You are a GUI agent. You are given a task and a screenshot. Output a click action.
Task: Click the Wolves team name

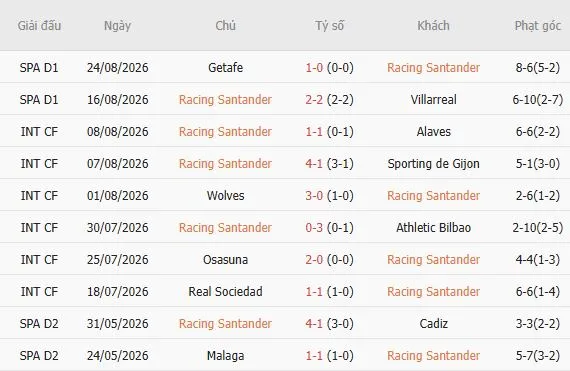225,195
